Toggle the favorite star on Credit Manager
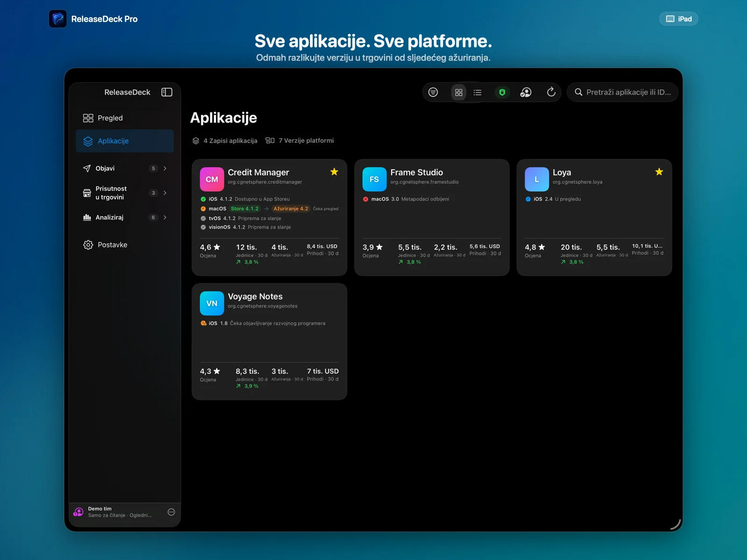 (x=334, y=172)
